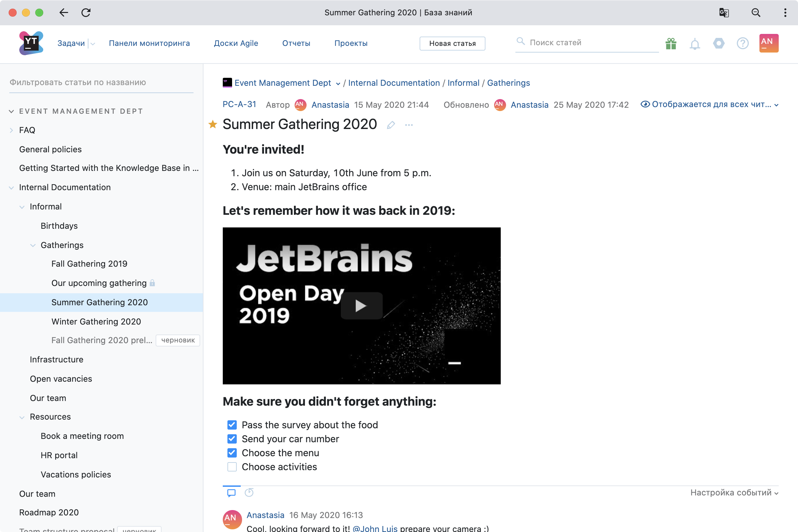Select the Проекты menu item

[350, 42]
